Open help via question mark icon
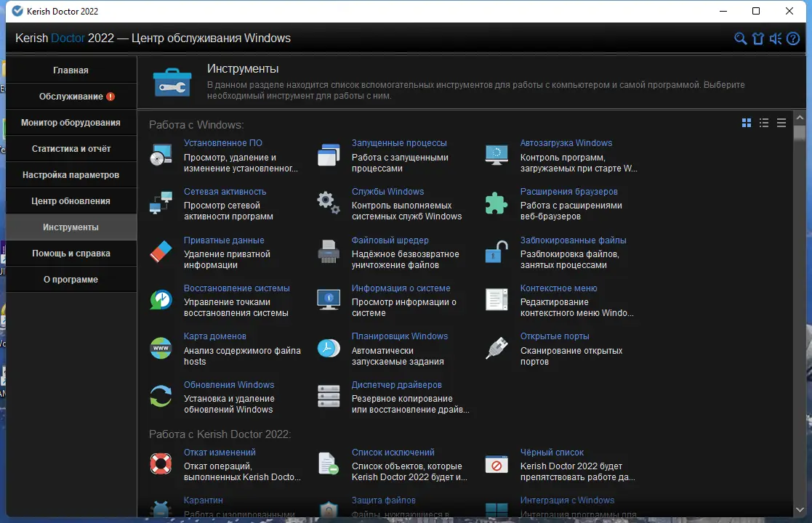 point(793,38)
